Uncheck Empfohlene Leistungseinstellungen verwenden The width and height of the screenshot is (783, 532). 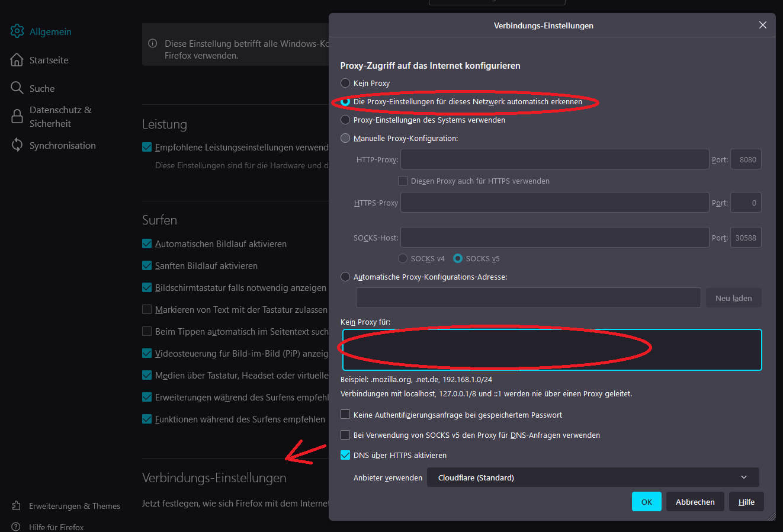point(147,147)
